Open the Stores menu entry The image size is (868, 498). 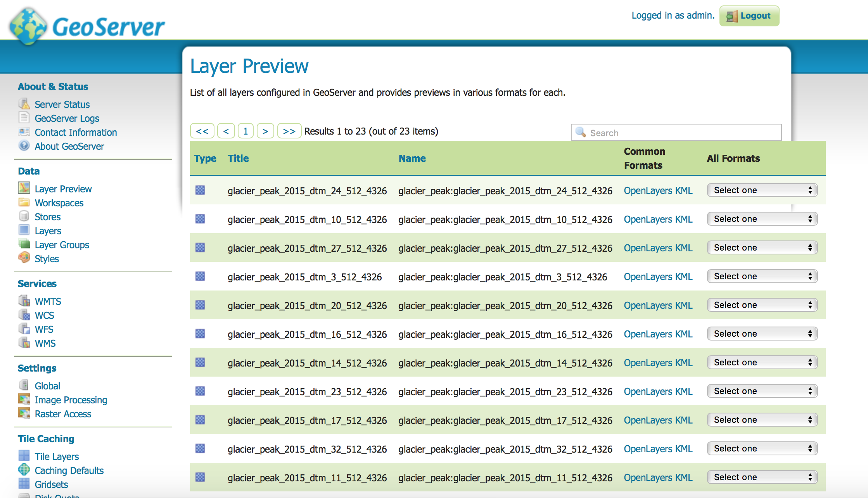tap(48, 217)
